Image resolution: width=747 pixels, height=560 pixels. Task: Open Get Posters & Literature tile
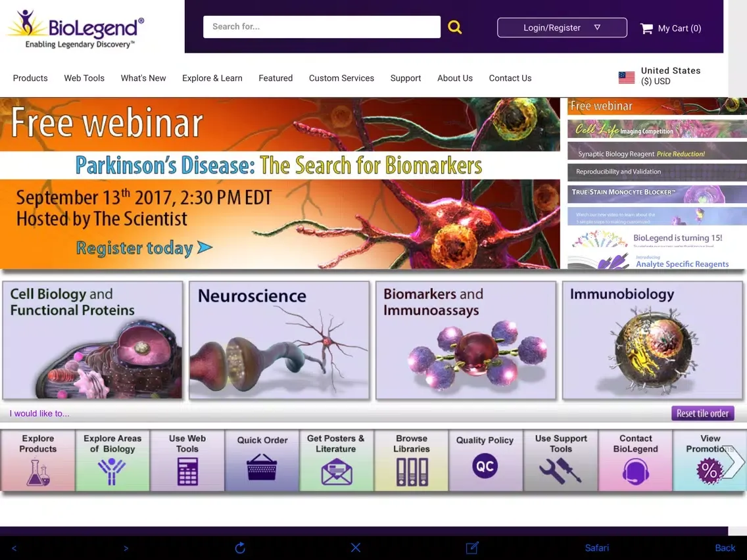[336, 460]
